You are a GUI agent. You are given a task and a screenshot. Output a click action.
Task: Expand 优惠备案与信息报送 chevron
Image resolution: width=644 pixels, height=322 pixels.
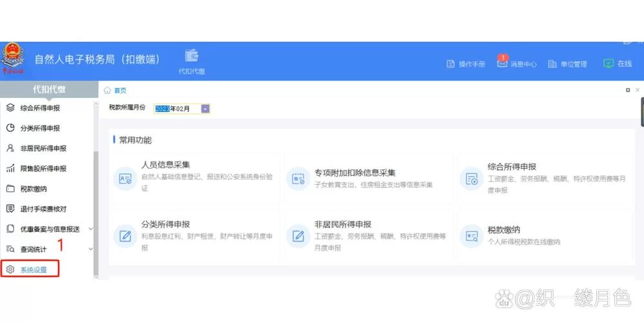tap(91, 229)
